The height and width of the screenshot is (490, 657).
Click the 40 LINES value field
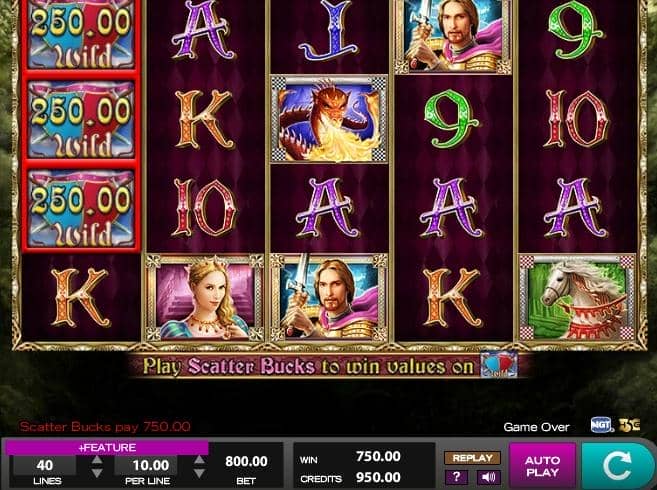[x=44, y=465]
